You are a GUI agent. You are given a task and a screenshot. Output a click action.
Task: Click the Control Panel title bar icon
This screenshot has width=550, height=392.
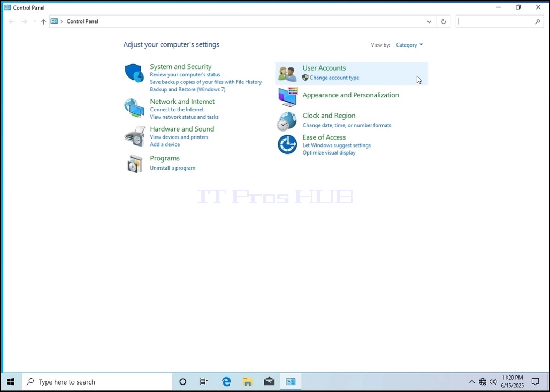[7, 7]
